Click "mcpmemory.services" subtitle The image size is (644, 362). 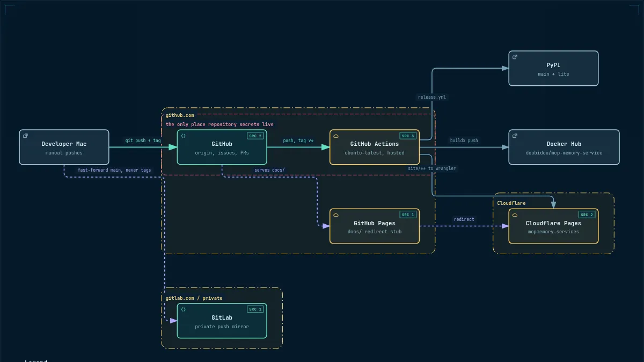tap(553, 232)
